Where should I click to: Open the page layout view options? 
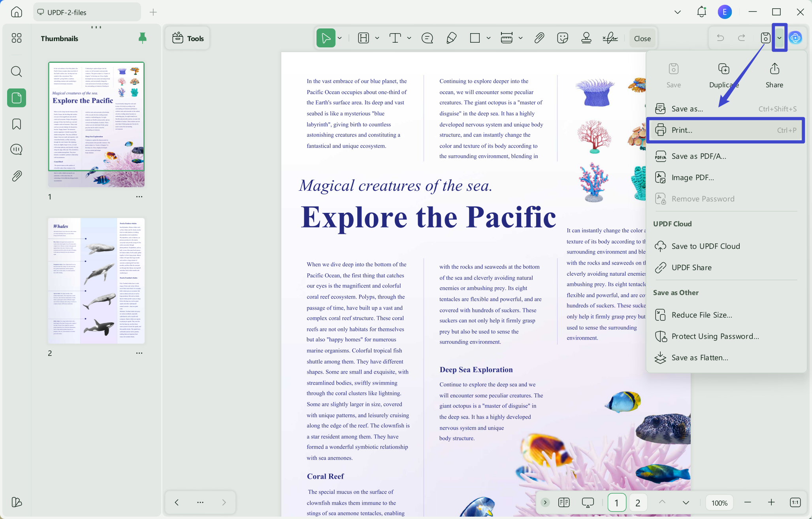pyautogui.click(x=564, y=502)
